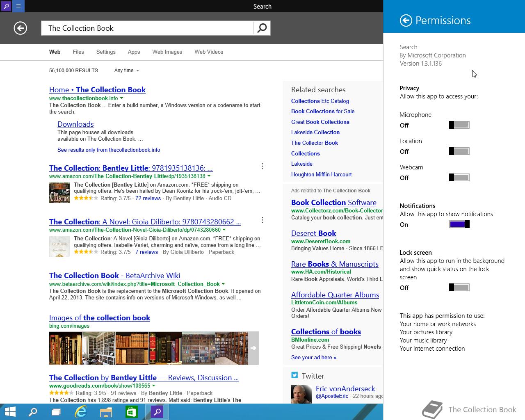525x420 pixels.
Task: Click Book Collection Software ad link
Action: point(334,203)
